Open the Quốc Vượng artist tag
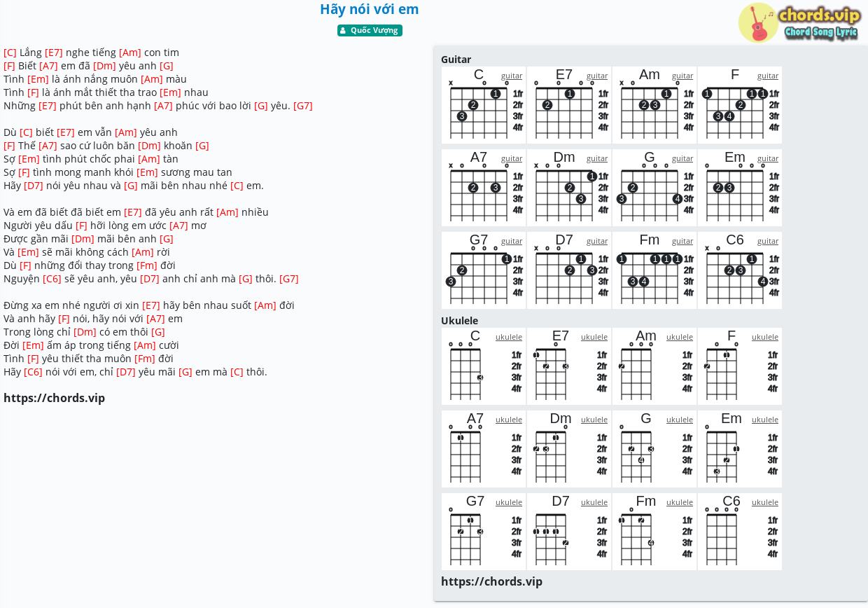Viewport: 868px width, 608px height. pos(370,30)
